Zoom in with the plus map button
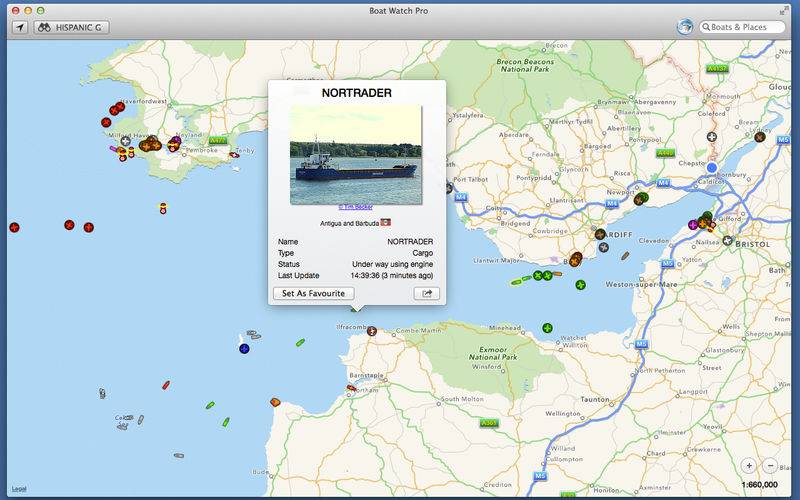This screenshot has width=800, height=500. coord(748,465)
